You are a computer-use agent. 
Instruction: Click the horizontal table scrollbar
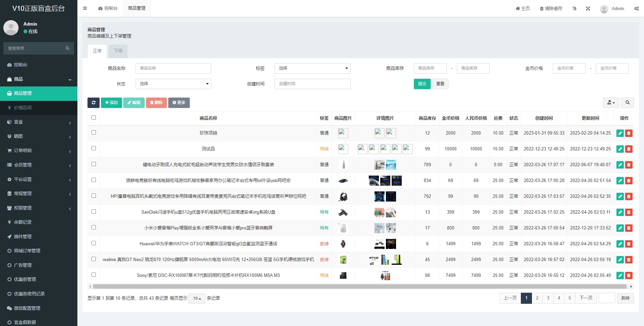pos(359,287)
